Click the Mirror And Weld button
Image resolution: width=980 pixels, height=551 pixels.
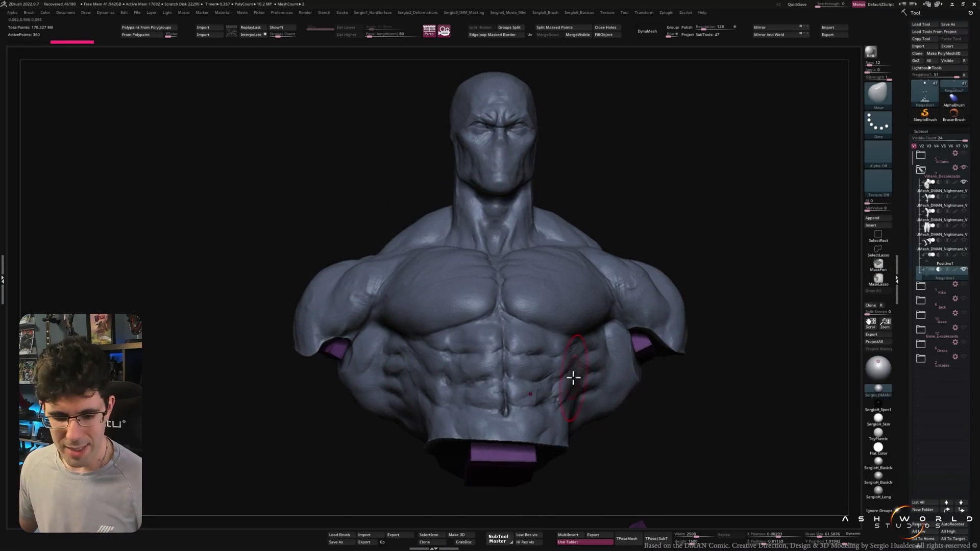(x=769, y=35)
